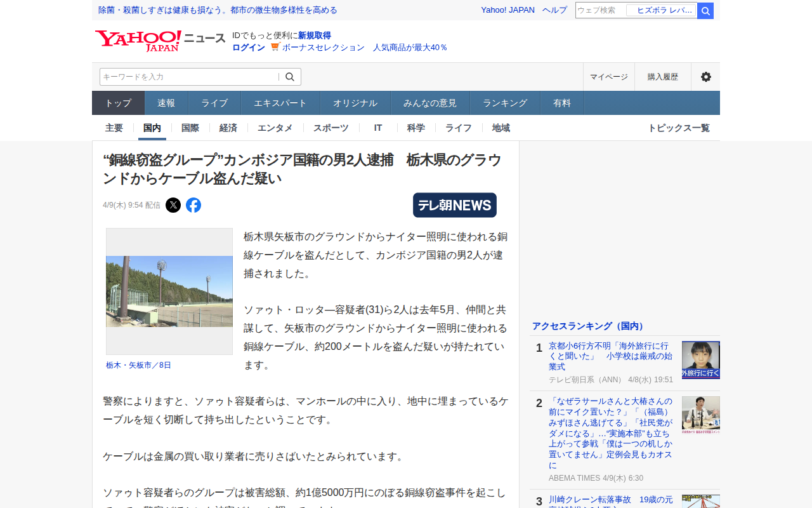The image size is (812, 508).
Task: Click the 新規取得 ID link
Action: [315, 36]
